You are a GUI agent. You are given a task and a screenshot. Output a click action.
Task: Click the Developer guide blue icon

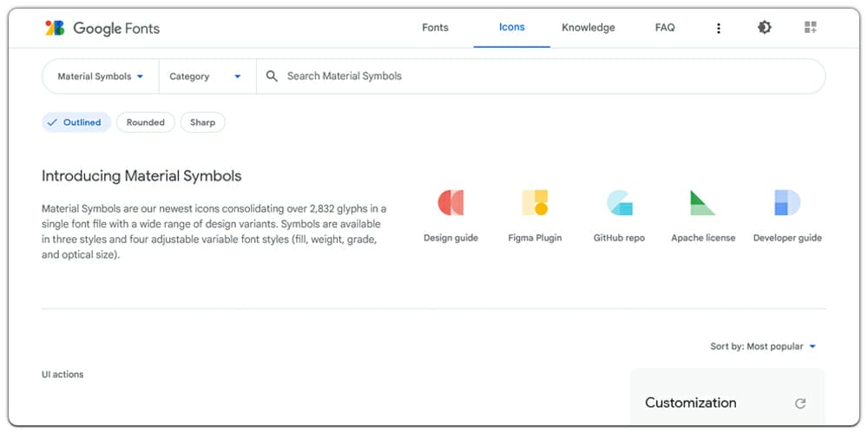[x=787, y=202]
